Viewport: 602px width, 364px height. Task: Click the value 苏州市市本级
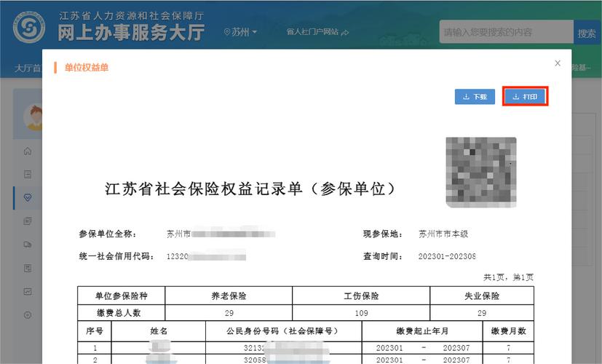pos(443,234)
